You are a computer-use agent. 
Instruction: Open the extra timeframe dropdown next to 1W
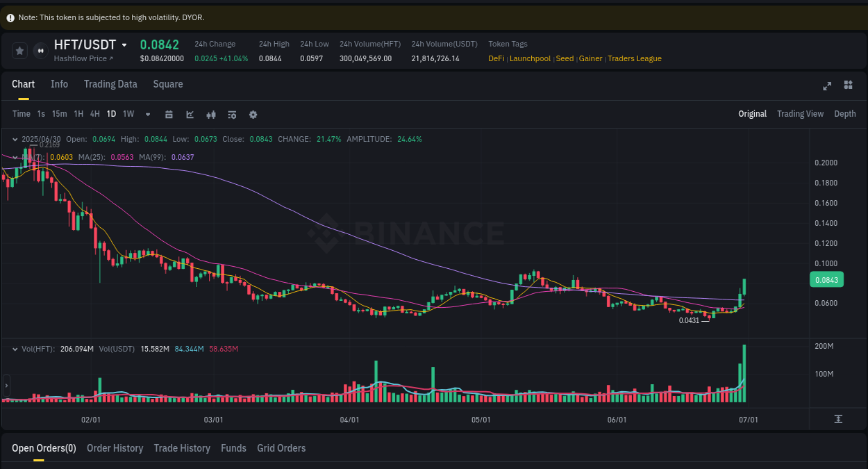point(147,114)
